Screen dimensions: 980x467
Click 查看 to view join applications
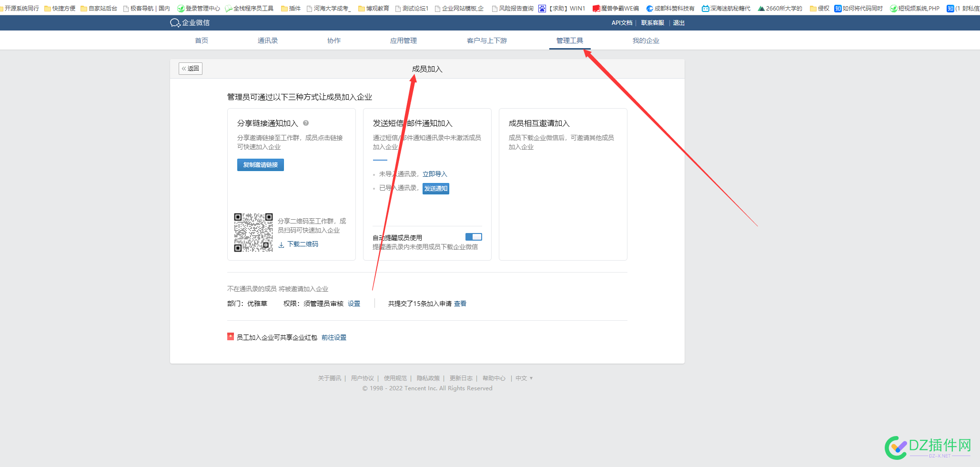pos(460,304)
